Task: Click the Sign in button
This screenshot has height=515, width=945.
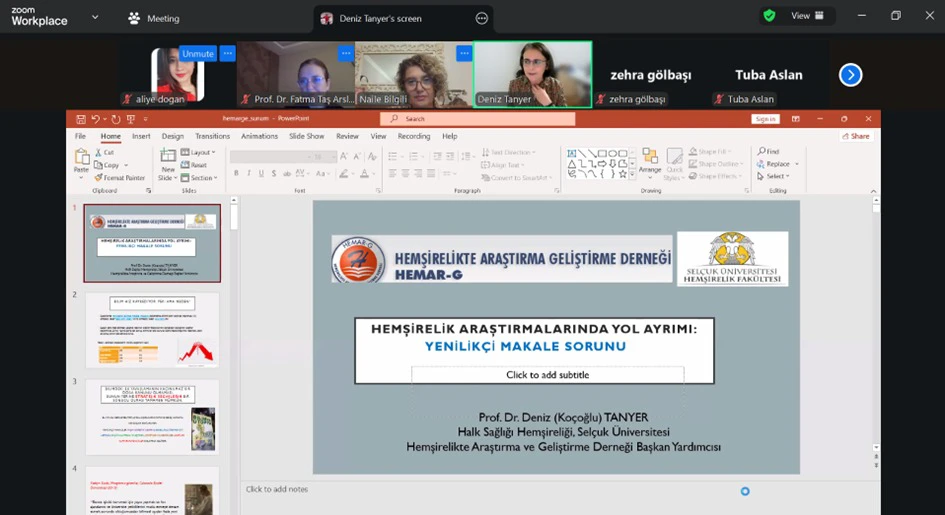Action: 765,119
